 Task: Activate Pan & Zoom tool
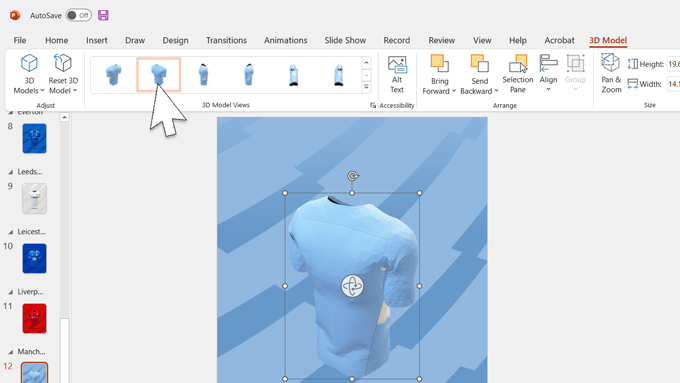[x=611, y=74]
